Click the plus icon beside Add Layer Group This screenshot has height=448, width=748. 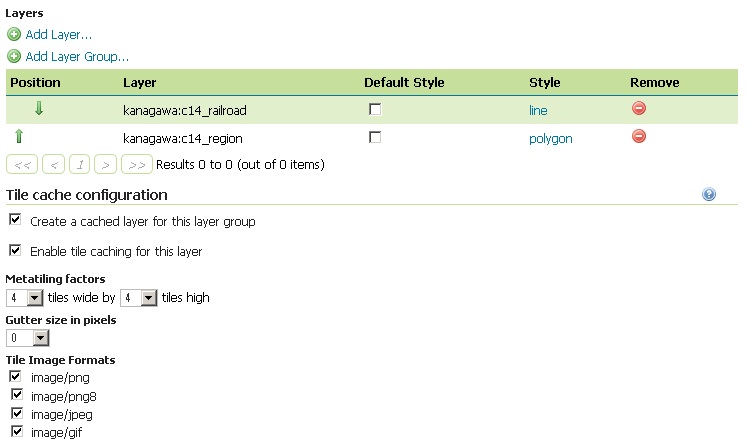click(x=14, y=57)
